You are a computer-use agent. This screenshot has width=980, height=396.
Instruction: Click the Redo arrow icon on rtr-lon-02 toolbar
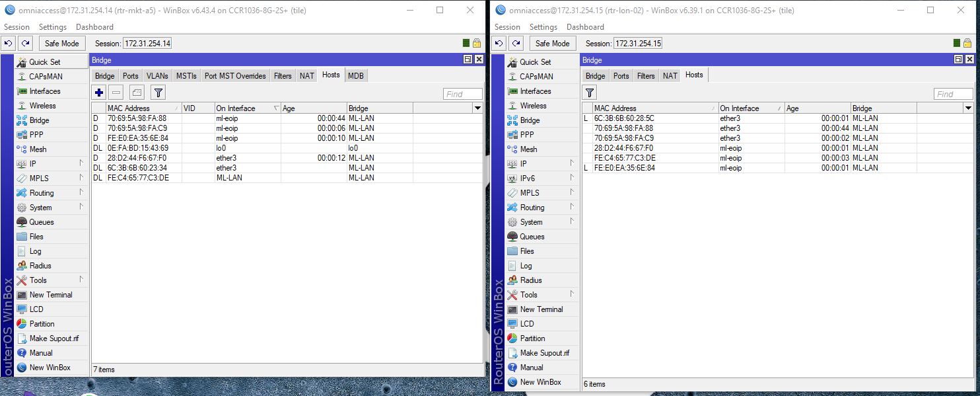point(516,43)
